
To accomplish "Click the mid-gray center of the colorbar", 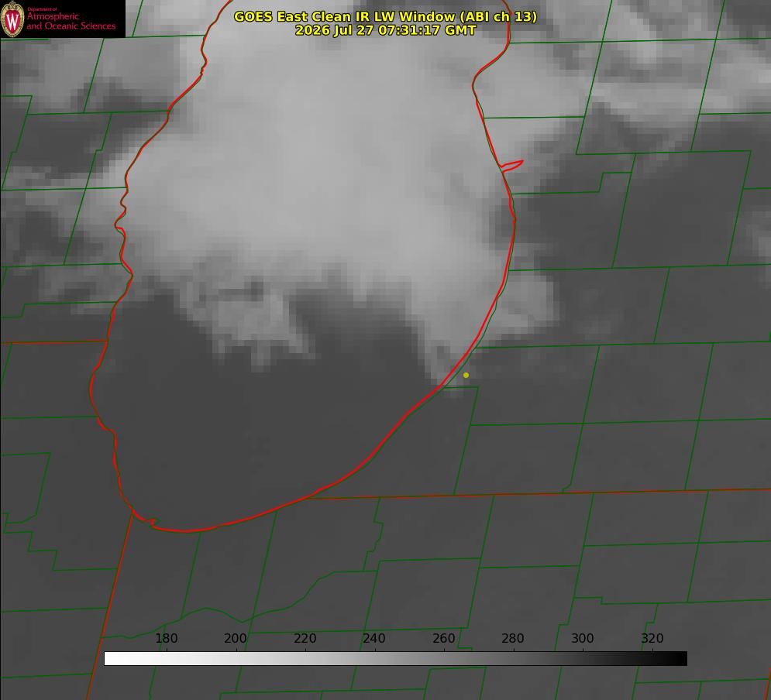I will pyautogui.click(x=395, y=659).
